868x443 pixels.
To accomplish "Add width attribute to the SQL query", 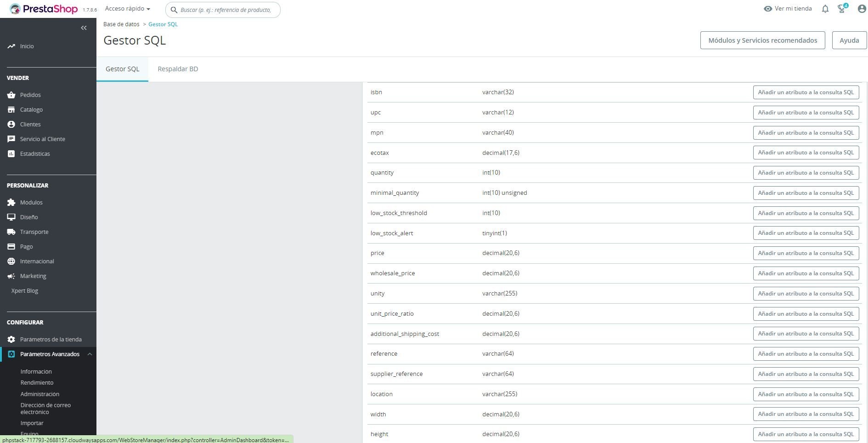I will (806, 414).
